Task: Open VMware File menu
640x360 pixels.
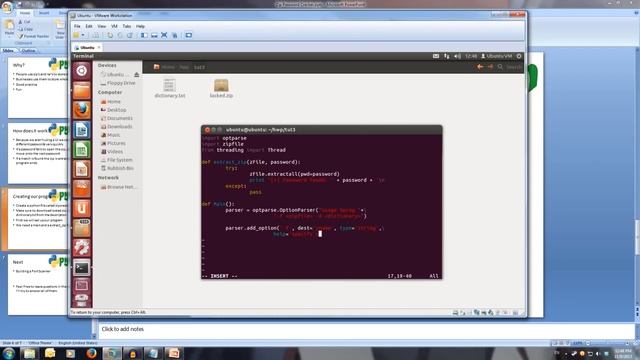Action: tap(77, 26)
